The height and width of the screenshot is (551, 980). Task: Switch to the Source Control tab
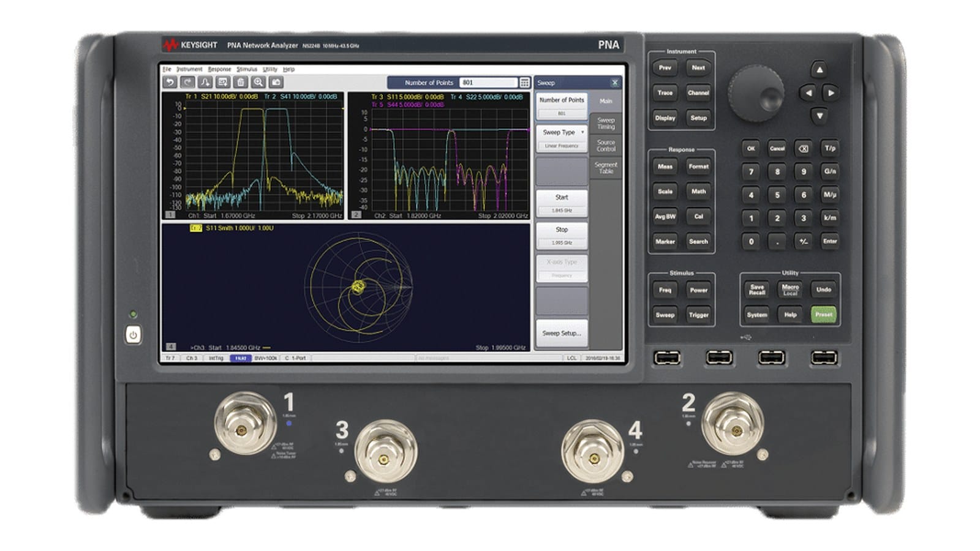pos(606,146)
